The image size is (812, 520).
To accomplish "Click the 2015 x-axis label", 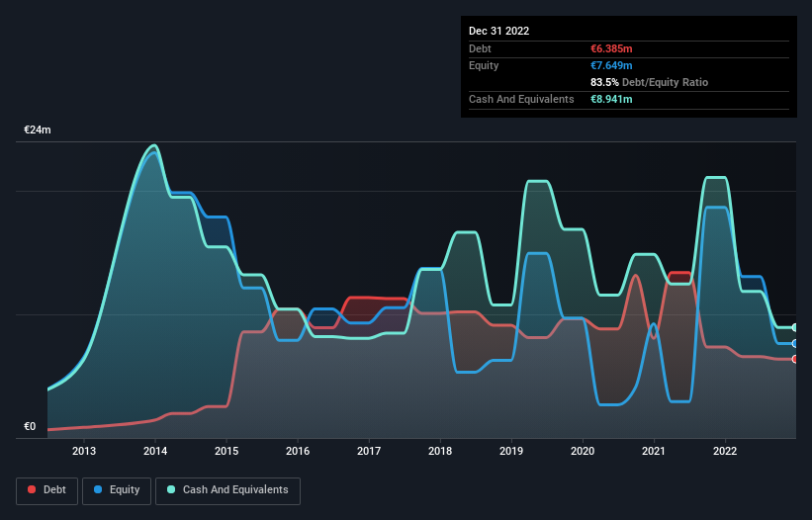I will click(226, 451).
